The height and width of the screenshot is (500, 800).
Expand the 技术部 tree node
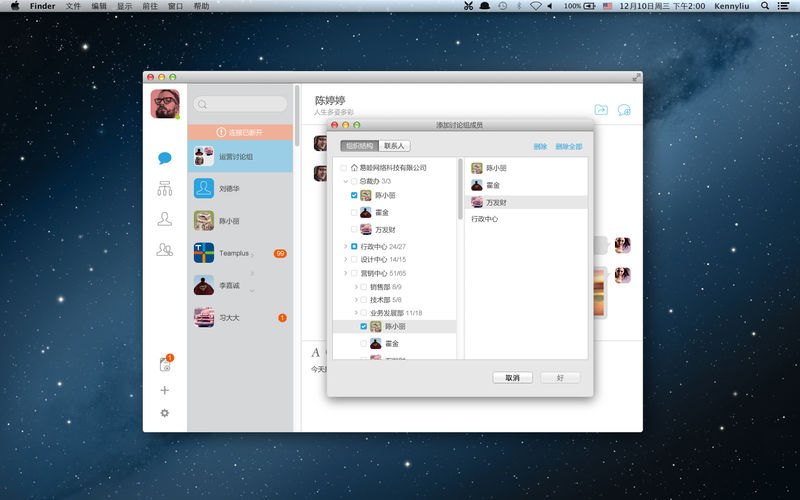(355, 299)
